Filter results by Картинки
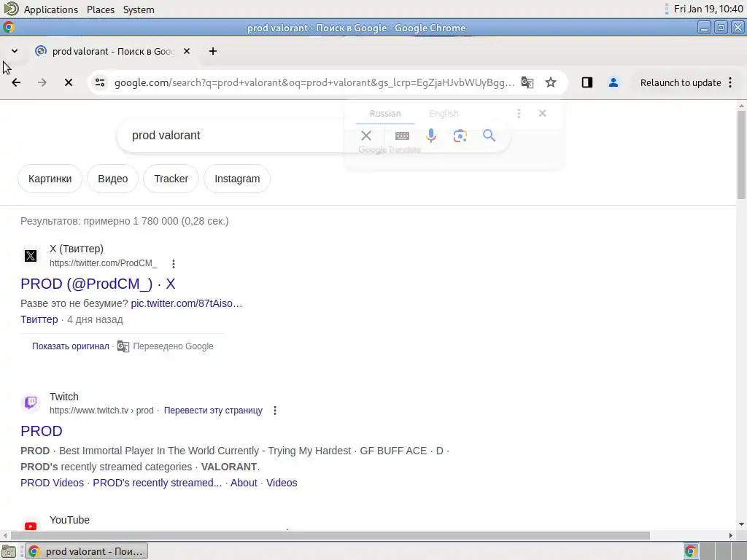 (50, 179)
